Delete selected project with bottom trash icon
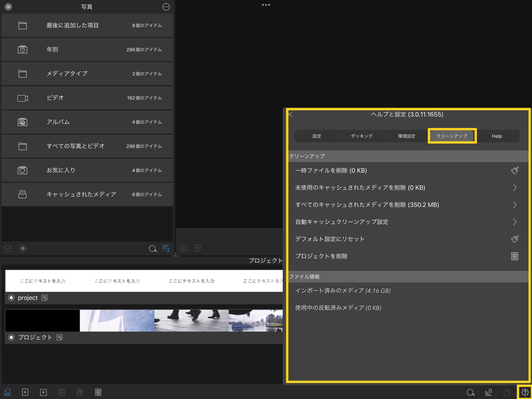This screenshot has width=532, height=399. coord(98,392)
